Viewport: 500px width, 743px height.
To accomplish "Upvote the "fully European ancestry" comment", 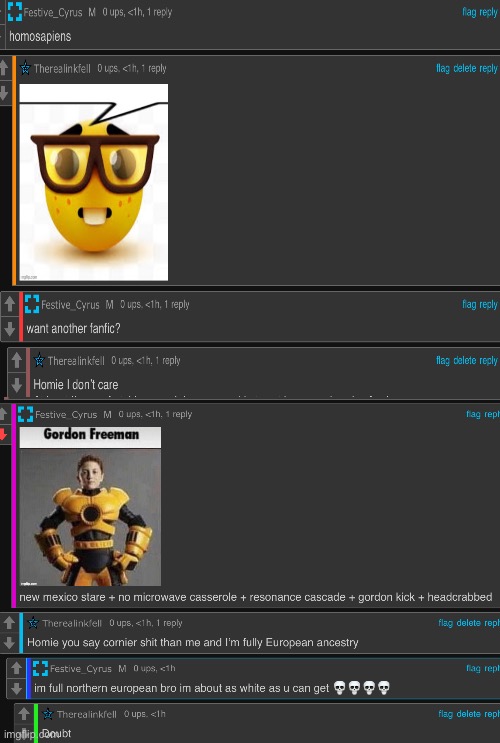I will tap(9, 623).
